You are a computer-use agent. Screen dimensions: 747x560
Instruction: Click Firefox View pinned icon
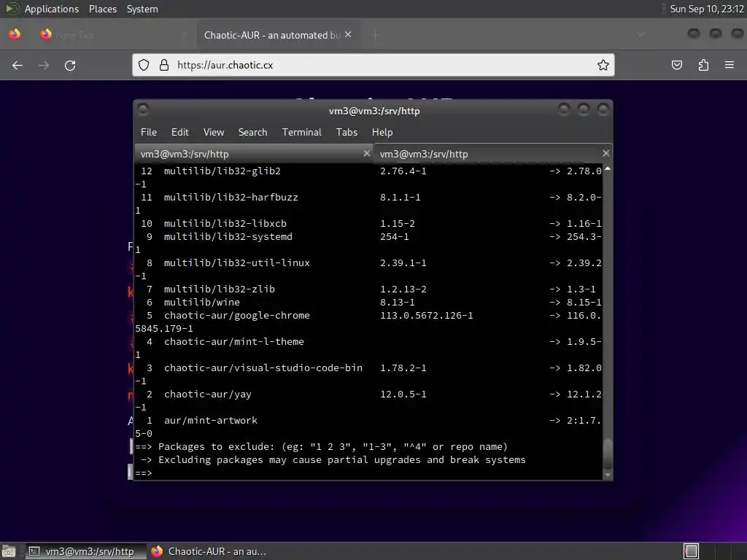click(15, 34)
